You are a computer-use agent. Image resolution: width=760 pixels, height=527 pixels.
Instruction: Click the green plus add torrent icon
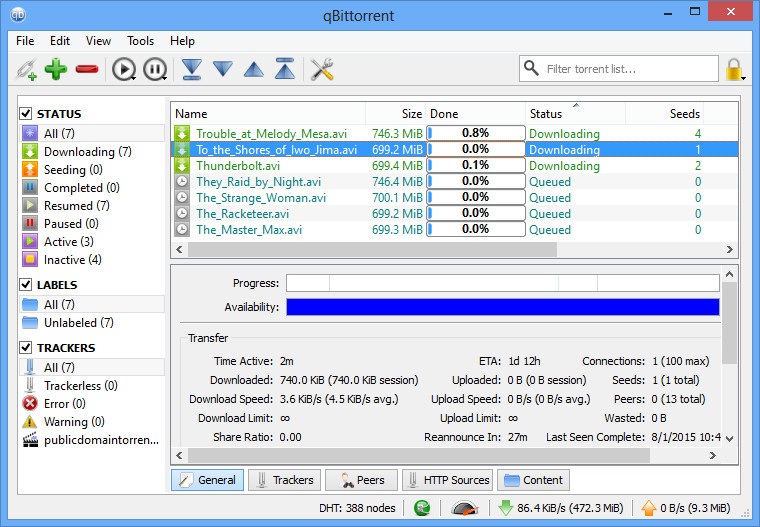(56, 70)
